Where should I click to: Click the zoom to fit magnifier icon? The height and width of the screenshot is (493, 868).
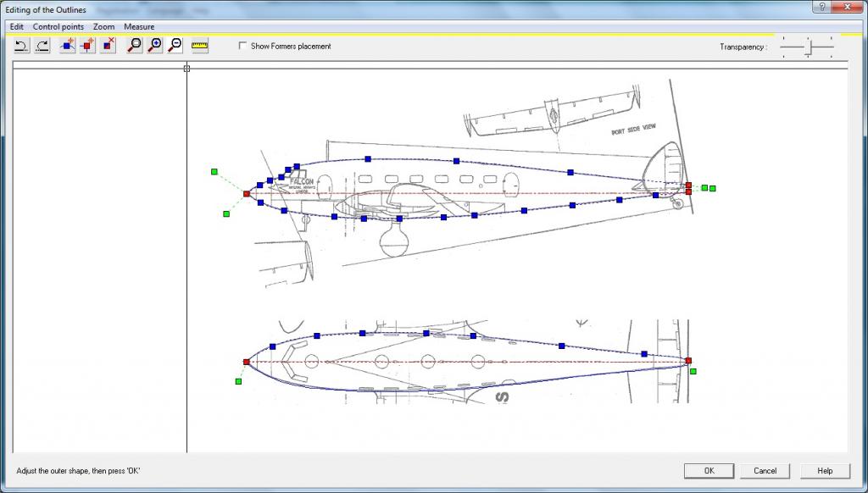[134, 46]
